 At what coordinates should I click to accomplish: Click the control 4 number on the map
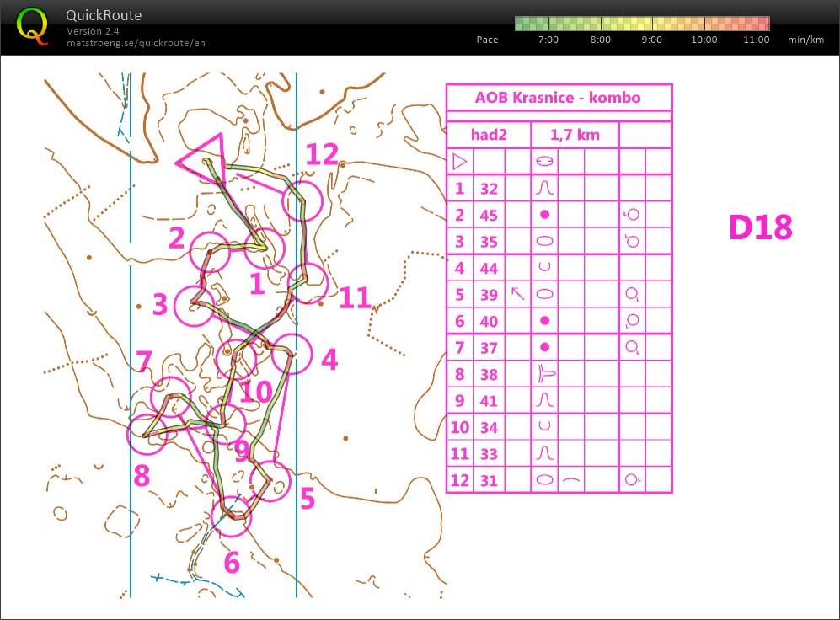tap(329, 360)
